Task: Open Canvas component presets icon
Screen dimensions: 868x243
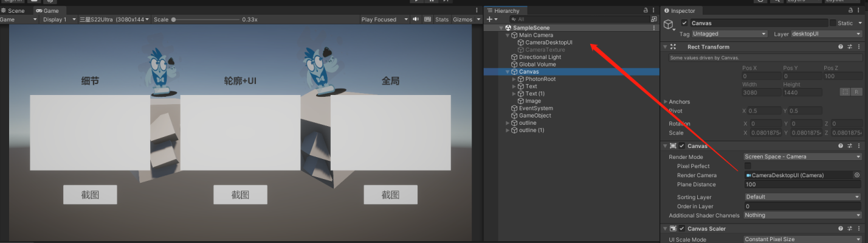Action: click(x=850, y=146)
